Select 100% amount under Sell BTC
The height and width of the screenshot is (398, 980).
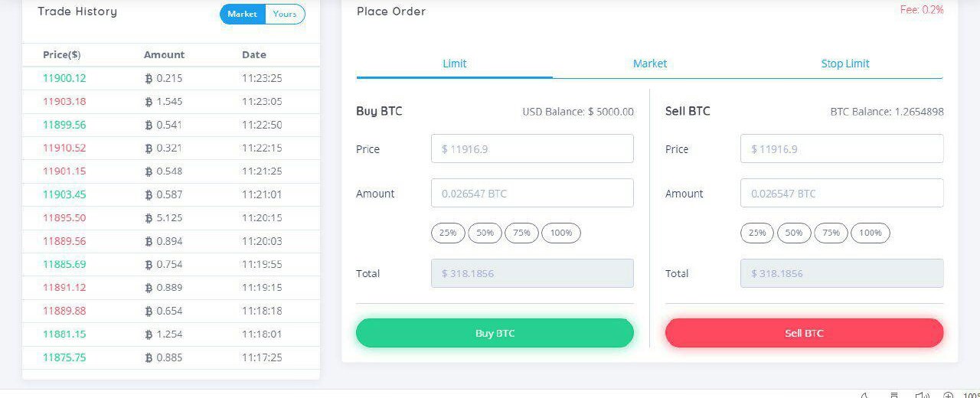871,233
